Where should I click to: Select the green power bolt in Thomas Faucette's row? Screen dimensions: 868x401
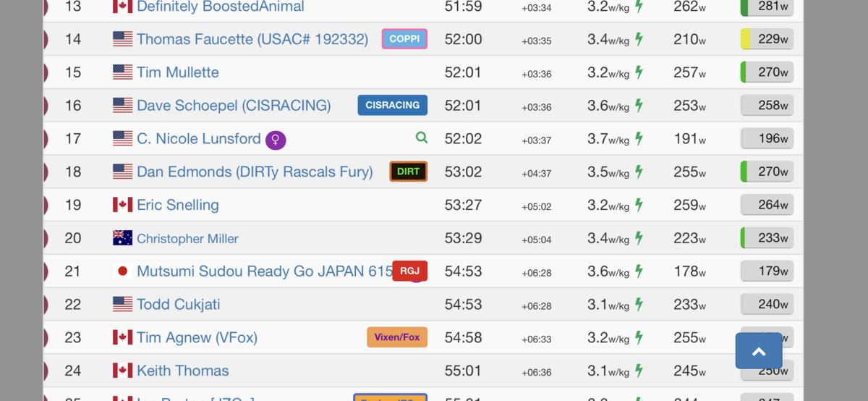click(639, 39)
